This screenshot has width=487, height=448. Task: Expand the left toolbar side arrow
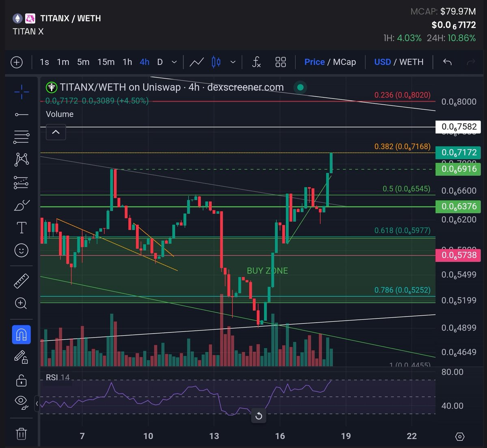pyautogui.click(x=37, y=404)
